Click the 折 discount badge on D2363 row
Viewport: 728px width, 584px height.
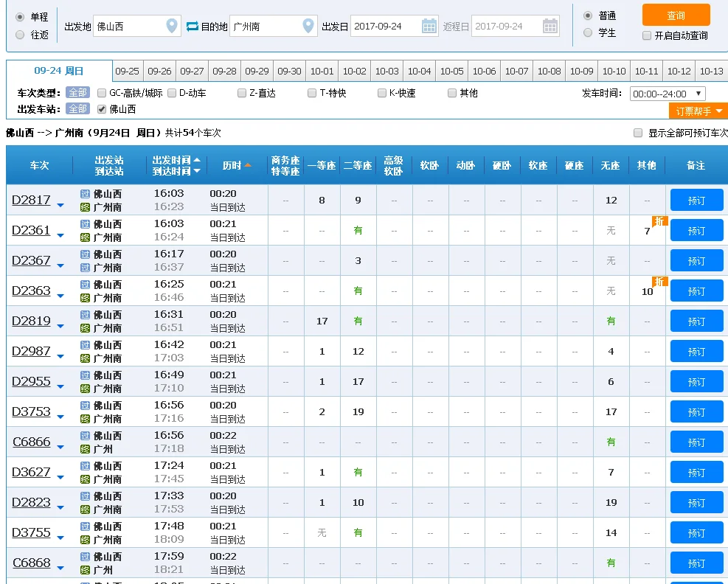point(659,281)
